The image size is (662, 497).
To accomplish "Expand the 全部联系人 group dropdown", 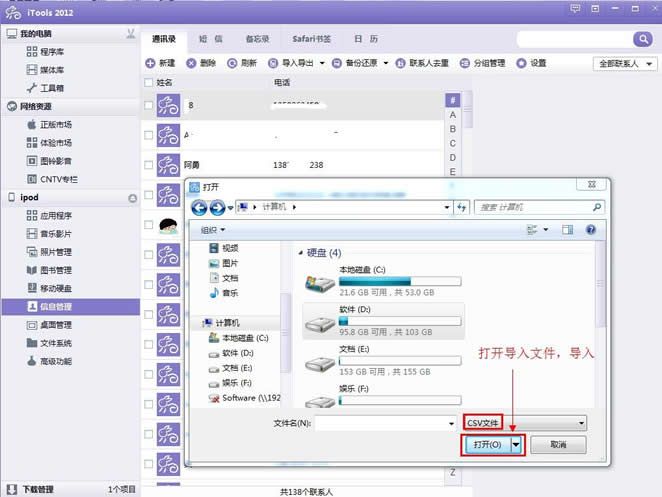I will pos(624,63).
